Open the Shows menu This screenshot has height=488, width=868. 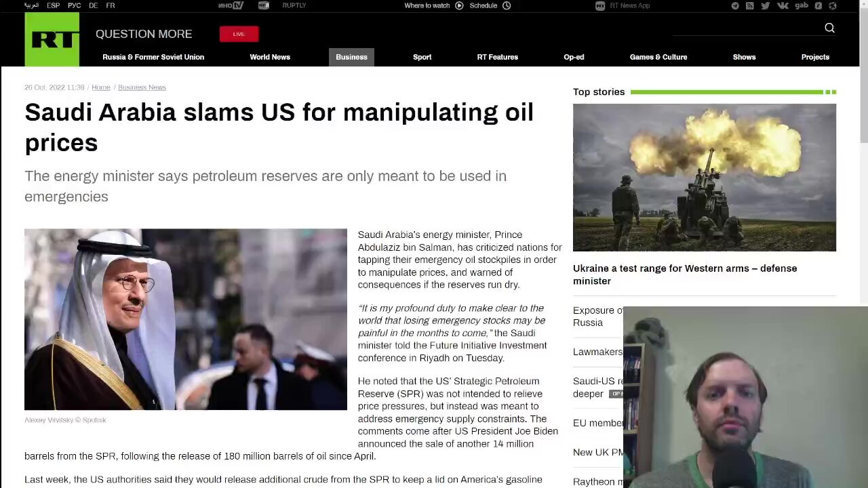coord(744,57)
